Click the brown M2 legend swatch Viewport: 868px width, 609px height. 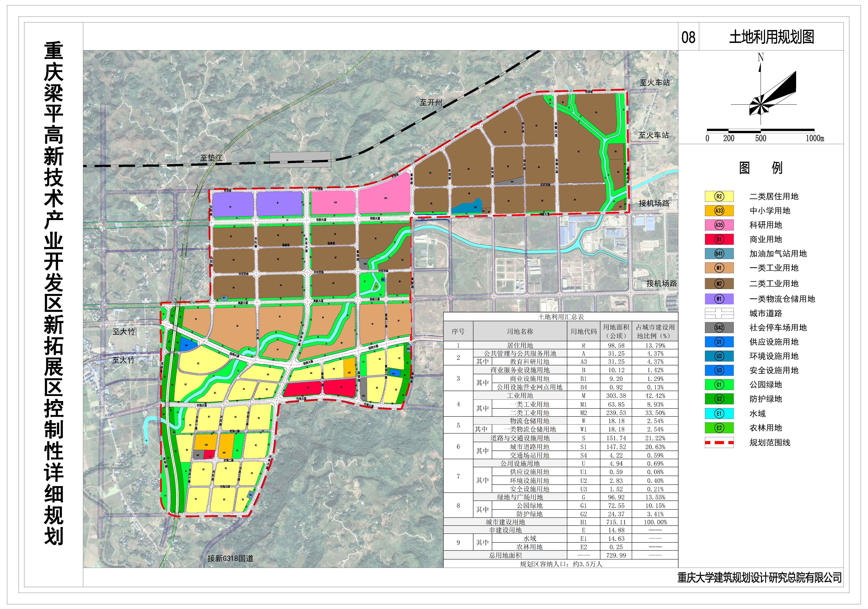(x=719, y=284)
